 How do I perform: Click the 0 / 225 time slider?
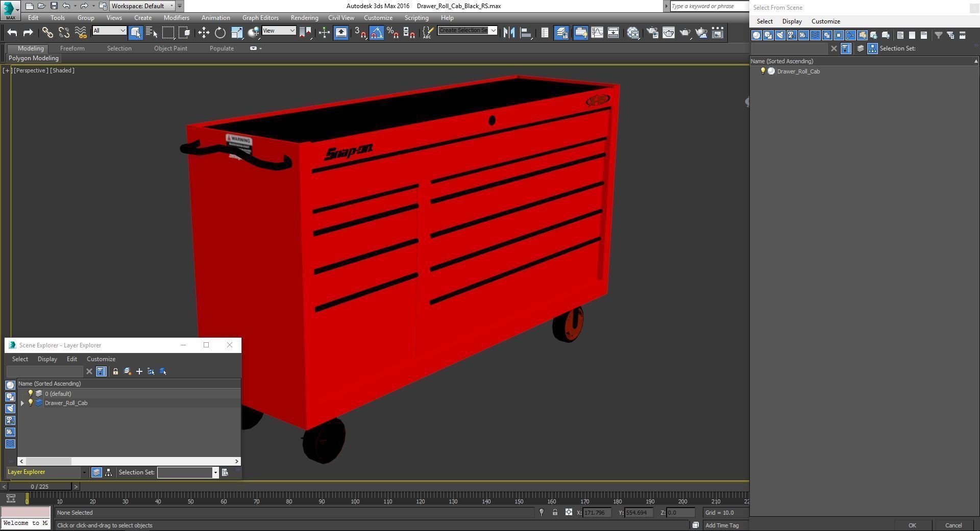[x=39, y=487]
